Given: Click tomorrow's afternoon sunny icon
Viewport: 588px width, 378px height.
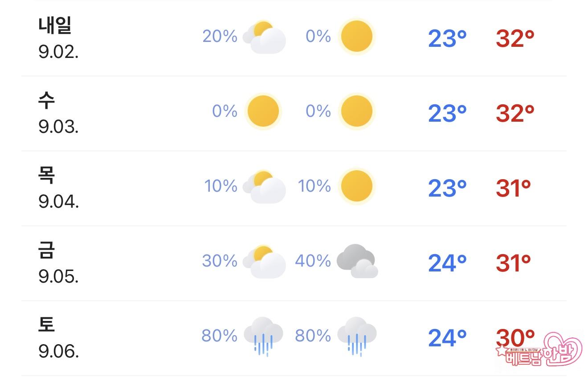Looking at the screenshot, I should pyautogui.click(x=356, y=37).
